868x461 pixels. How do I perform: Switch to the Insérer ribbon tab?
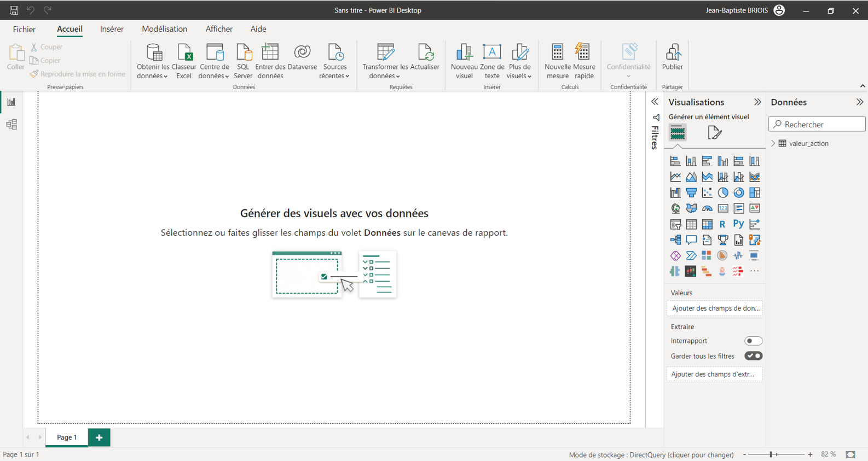pyautogui.click(x=112, y=29)
